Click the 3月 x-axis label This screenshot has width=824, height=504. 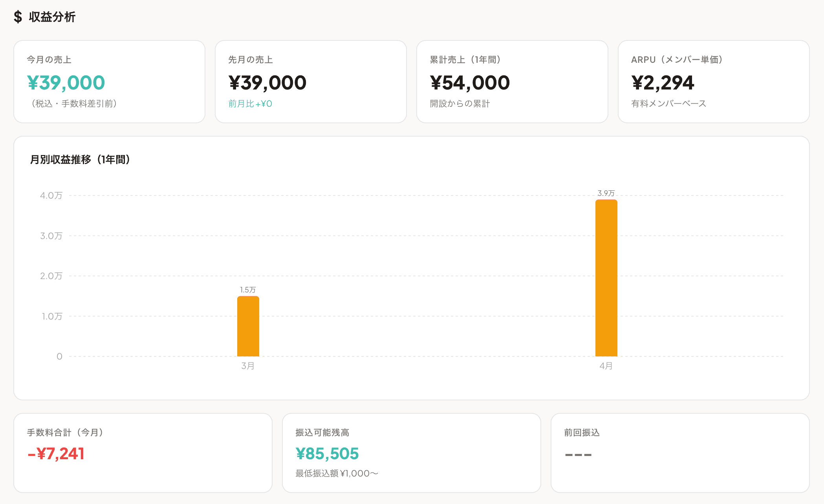[x=248, y=366]
